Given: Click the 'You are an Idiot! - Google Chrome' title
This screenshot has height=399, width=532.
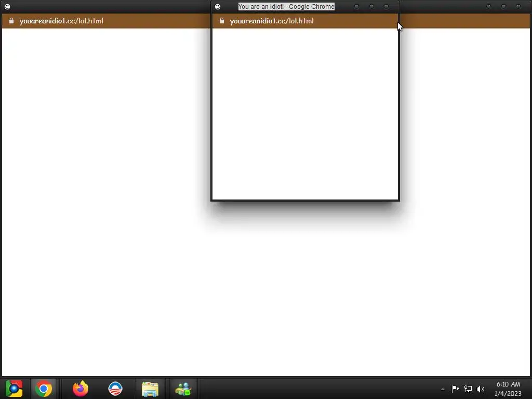Looking at the screenshot, I should click(286, 6).
